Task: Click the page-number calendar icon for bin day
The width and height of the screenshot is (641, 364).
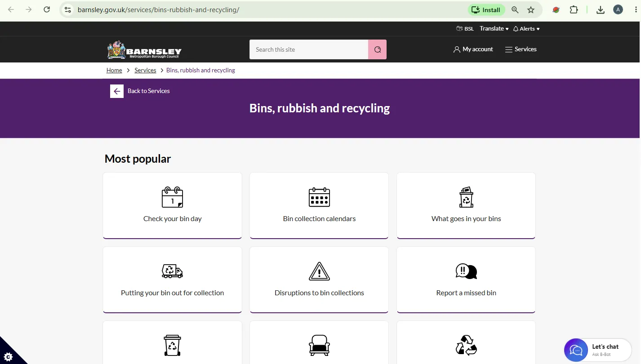Action: pos(172,197)
